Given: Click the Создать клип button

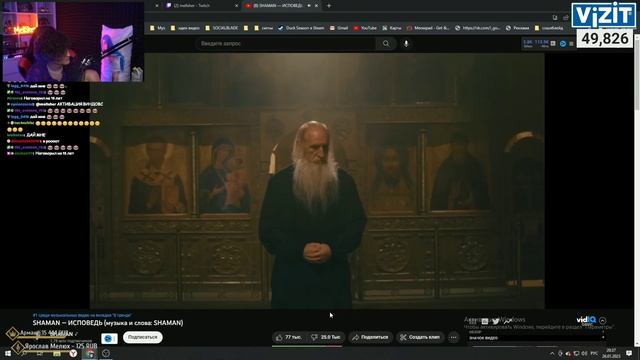Looking at the screenshot, I should [420, 337].
